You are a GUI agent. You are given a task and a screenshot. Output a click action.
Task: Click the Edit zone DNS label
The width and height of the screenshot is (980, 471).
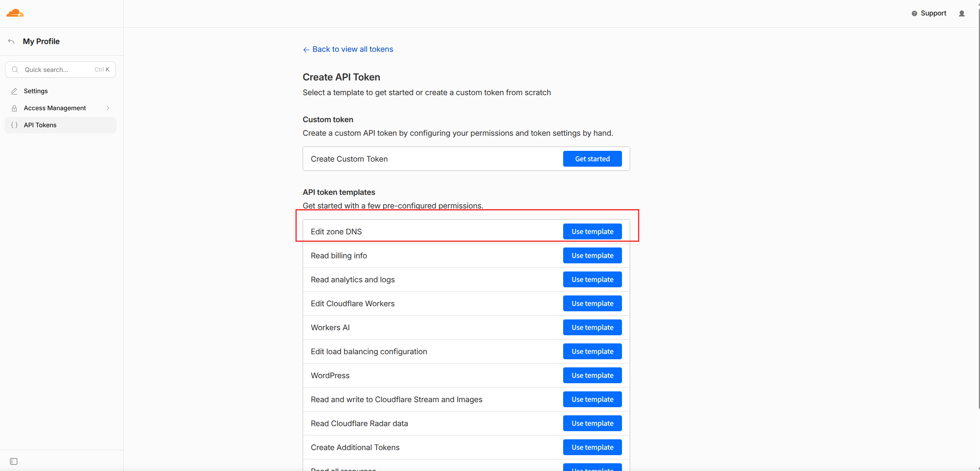point(336,232)
